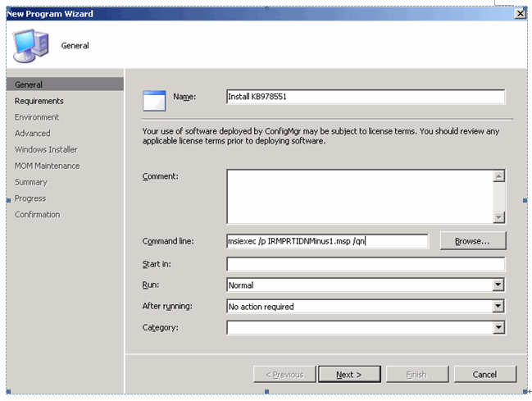This screenshot has height=401, width=532.
Task: Click the Start in field
Action: 366,264
